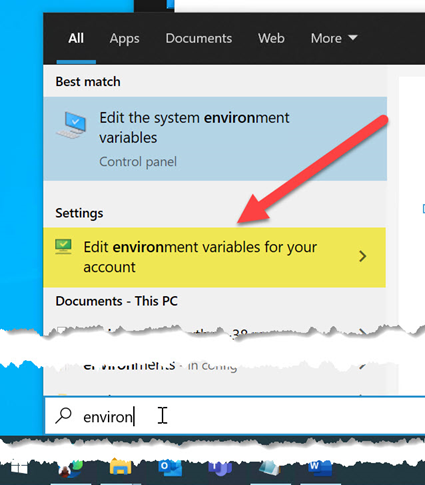This screenshot has width=425, height=485.
Task: Open Microsoft Teams from the taskbar
Action: (220, 468)
